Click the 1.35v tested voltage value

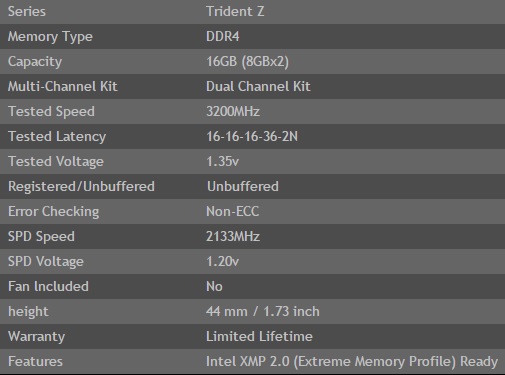pos(222,162)
